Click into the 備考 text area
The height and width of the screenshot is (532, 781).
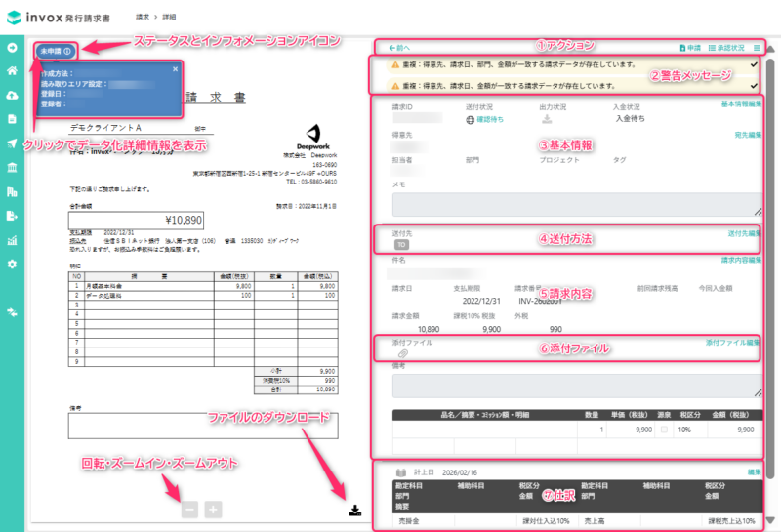tap(577, 386)
